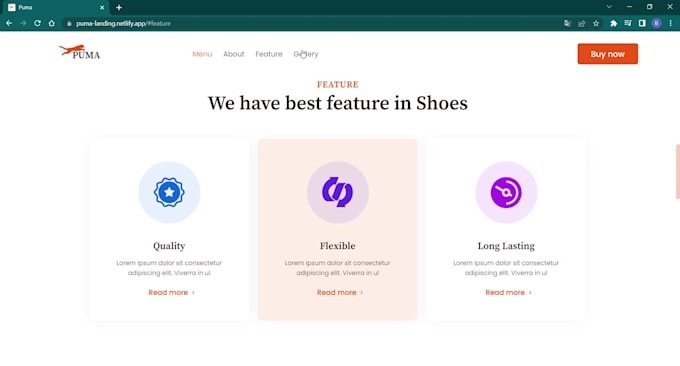This screenshot has width=680, height=366.
Task: Bookmark the page with star icon
Action: 596,23
